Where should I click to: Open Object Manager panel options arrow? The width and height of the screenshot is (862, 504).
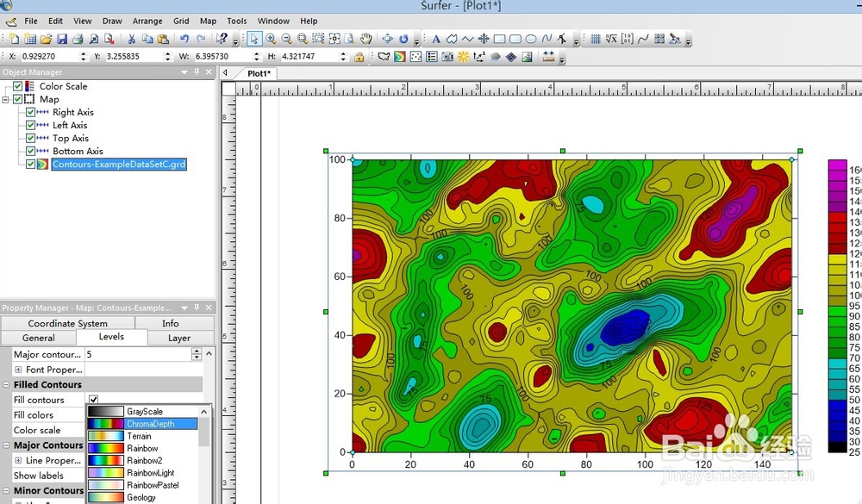184,72
